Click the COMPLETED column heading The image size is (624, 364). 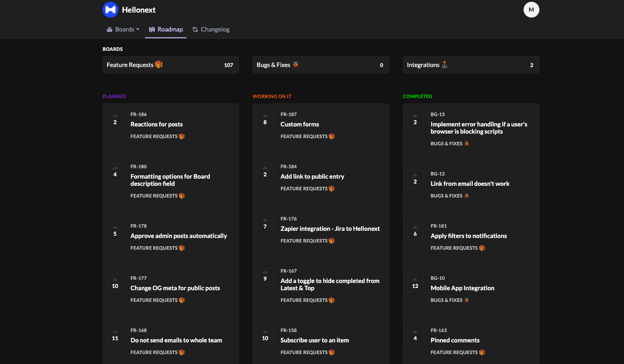417,96
